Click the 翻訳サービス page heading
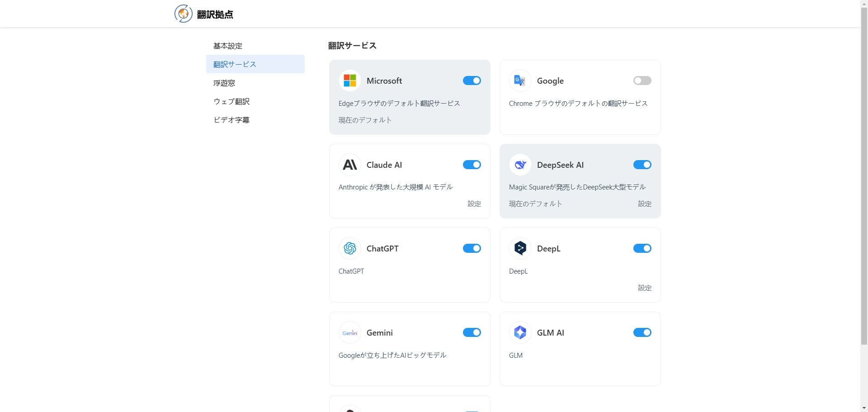868x412 pixels. point(352,46)
